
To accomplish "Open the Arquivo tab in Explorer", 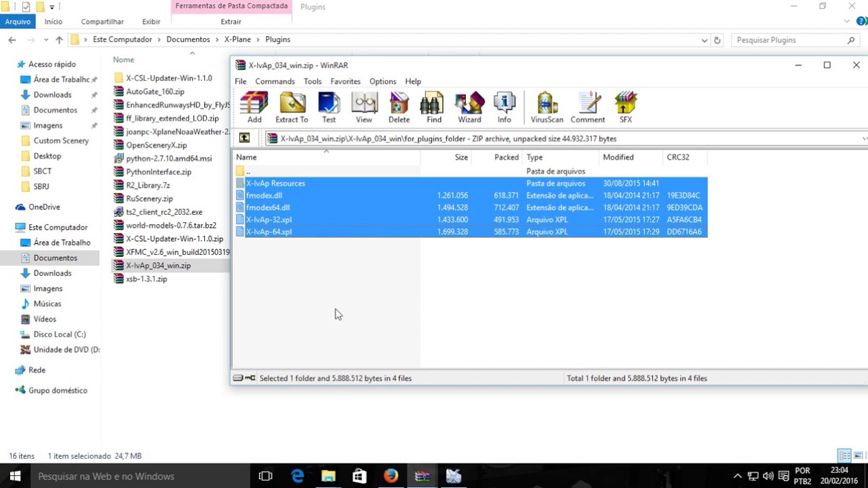I will point(18,22).
